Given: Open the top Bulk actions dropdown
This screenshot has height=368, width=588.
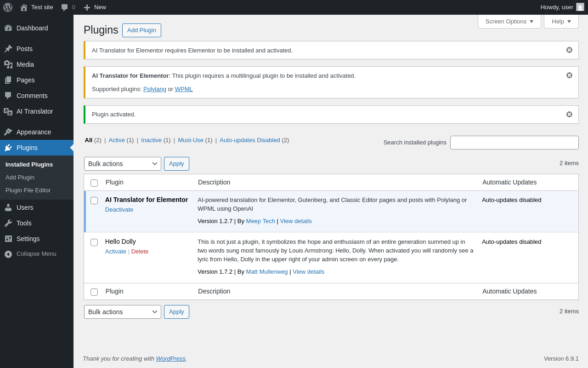Looking at the screenshot, I should 122,164.
